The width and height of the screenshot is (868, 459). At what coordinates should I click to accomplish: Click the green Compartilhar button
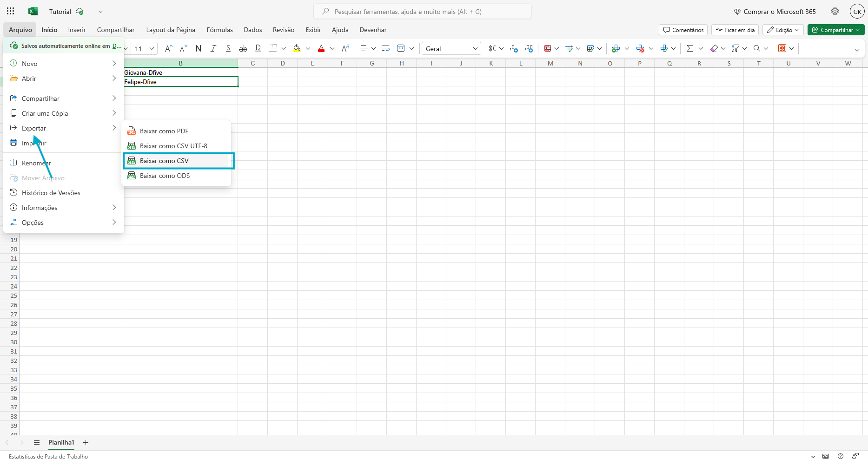pos(835,30)
